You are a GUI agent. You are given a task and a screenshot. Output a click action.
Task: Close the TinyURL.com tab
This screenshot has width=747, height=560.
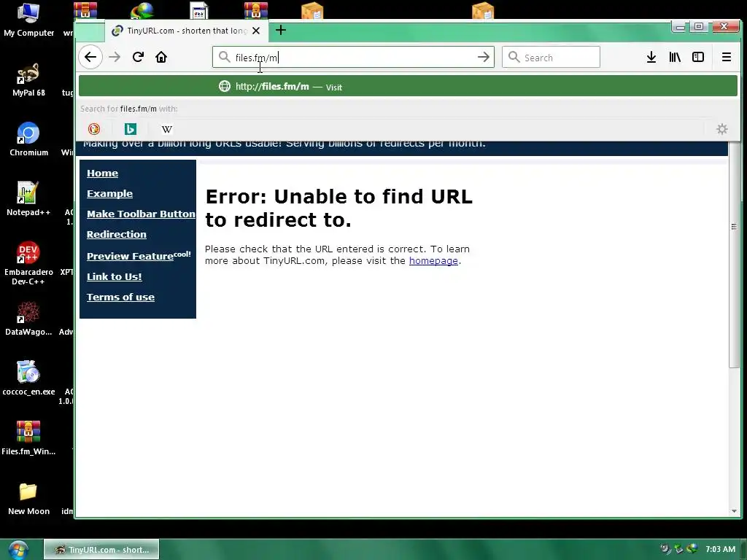pyautogui.click(x=256, y=31)
